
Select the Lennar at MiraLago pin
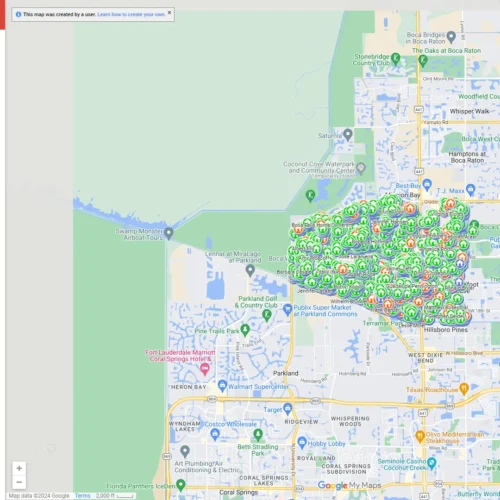point(250,270)
